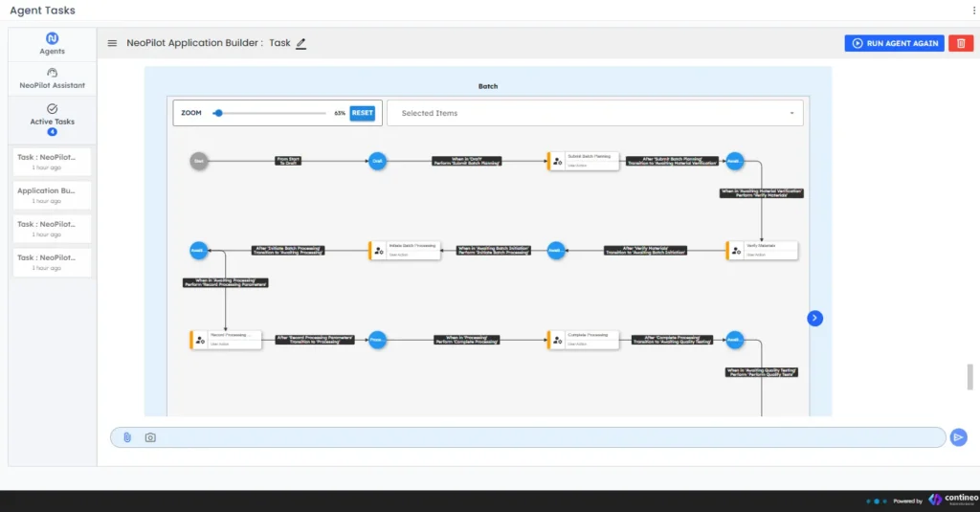Click the red trash delete icon

tap(961, 43)
